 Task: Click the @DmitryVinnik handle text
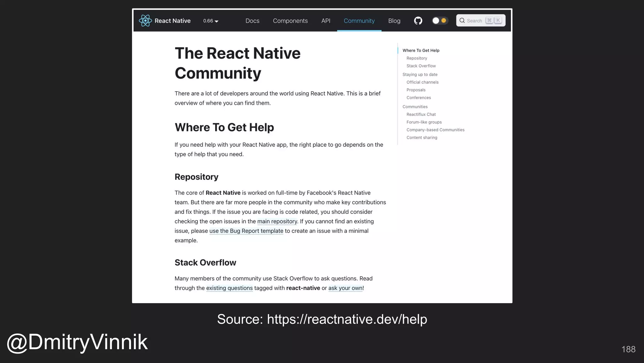(x=77, y=342)
